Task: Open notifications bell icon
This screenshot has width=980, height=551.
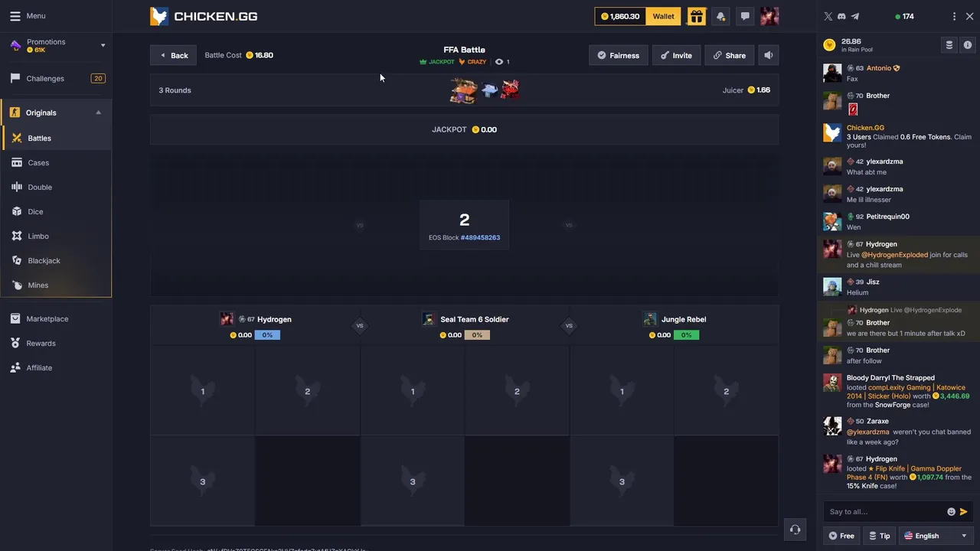Action: (720, 16)
